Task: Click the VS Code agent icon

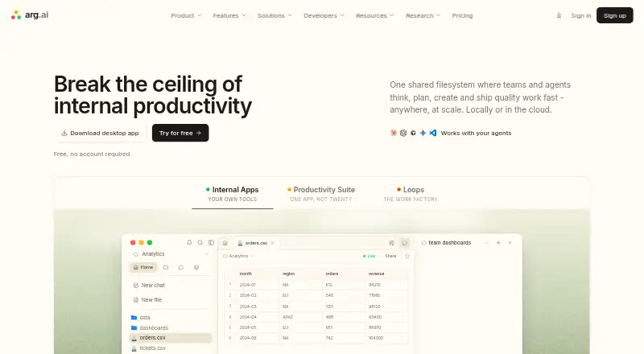Action: coord(433,133)
